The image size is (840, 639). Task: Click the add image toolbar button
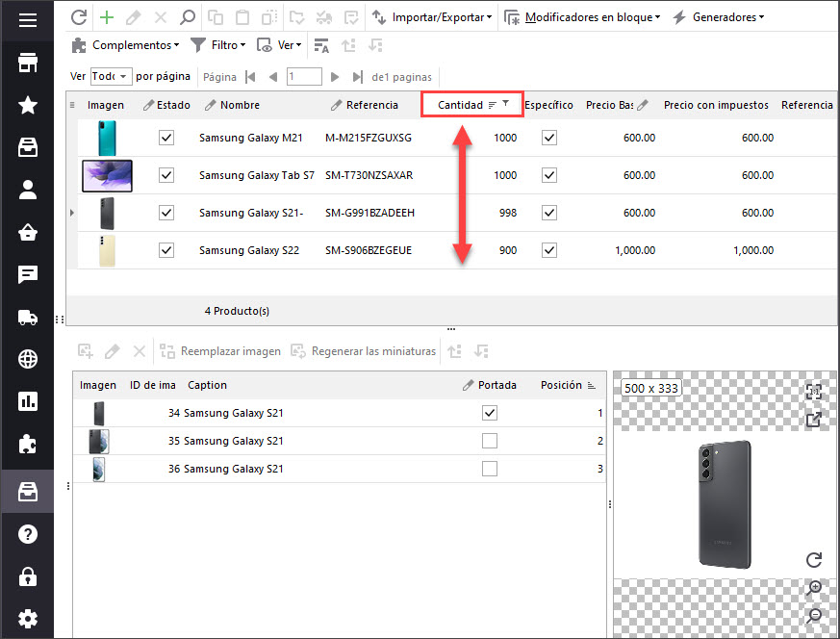tap(86, 351)
